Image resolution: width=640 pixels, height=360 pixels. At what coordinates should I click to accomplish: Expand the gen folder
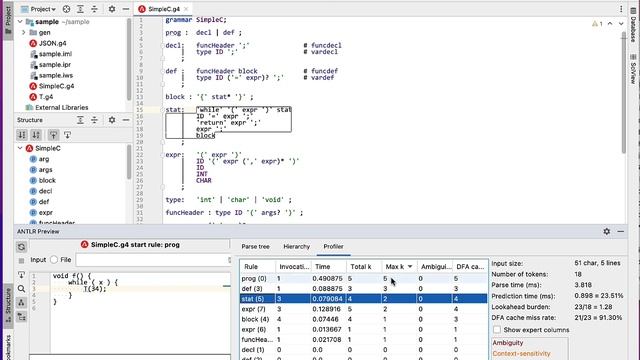click(x=23, y=32)
